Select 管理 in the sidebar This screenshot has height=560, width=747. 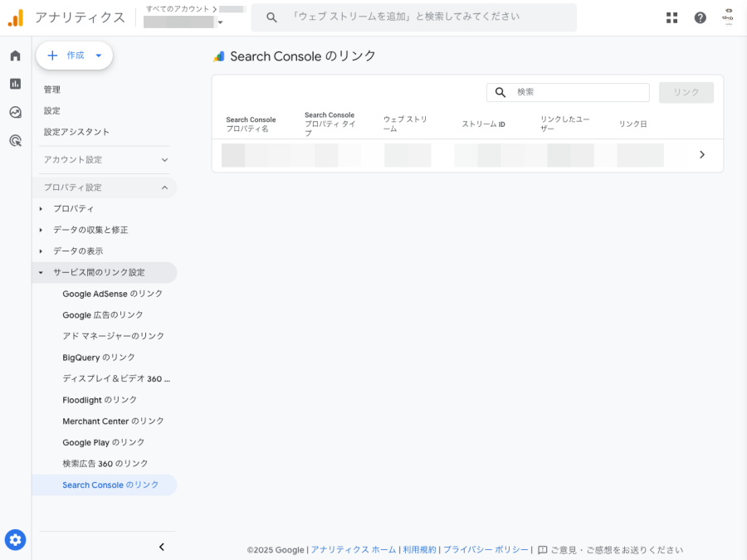point(52,90)
